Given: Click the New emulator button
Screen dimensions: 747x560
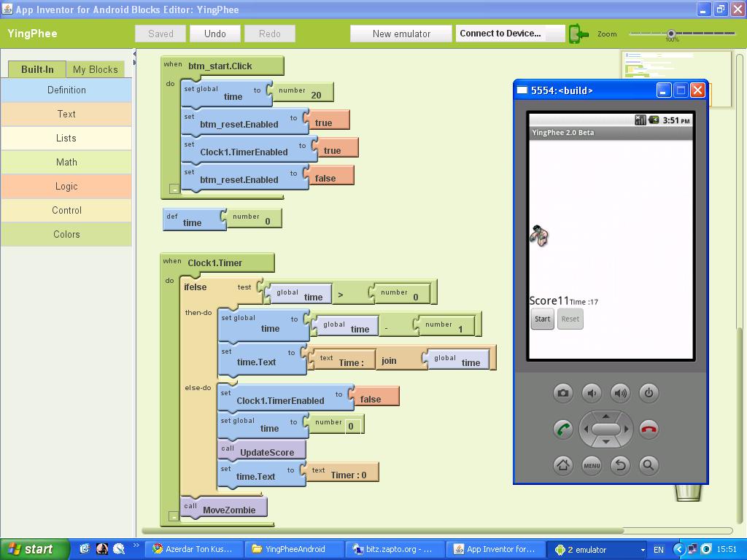Looking at the screenshot, I should pos(401,34).
